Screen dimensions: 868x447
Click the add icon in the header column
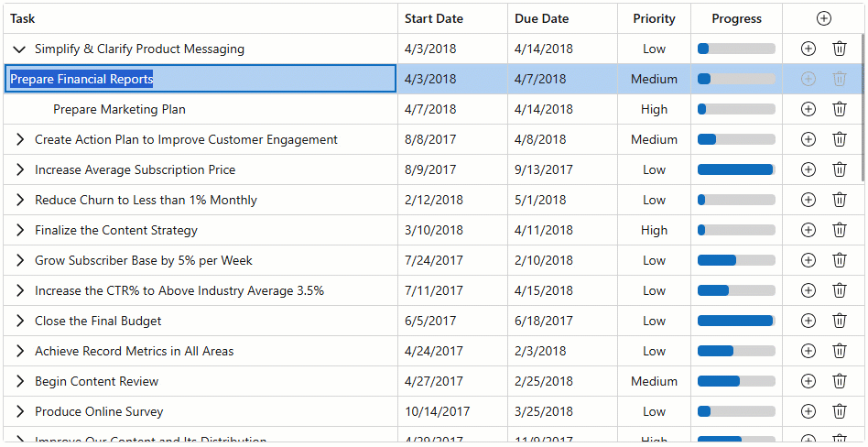824,19
